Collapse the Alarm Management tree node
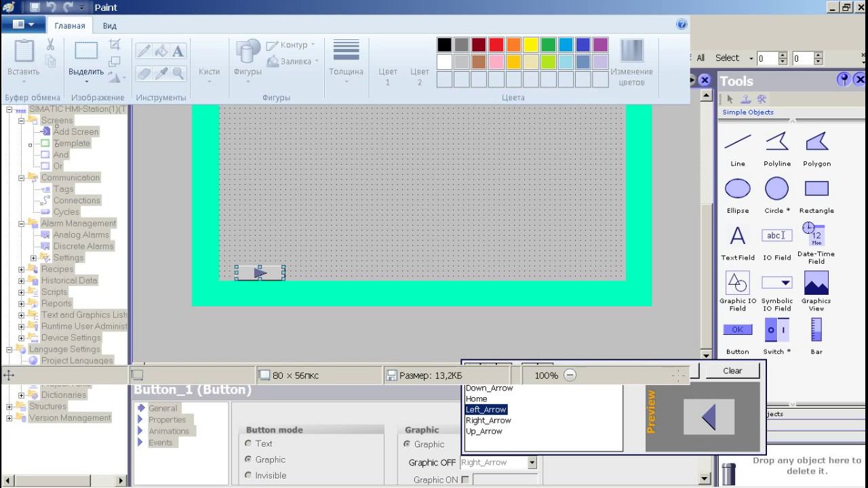This screenshot has width=868, height=488. (21, 223)
